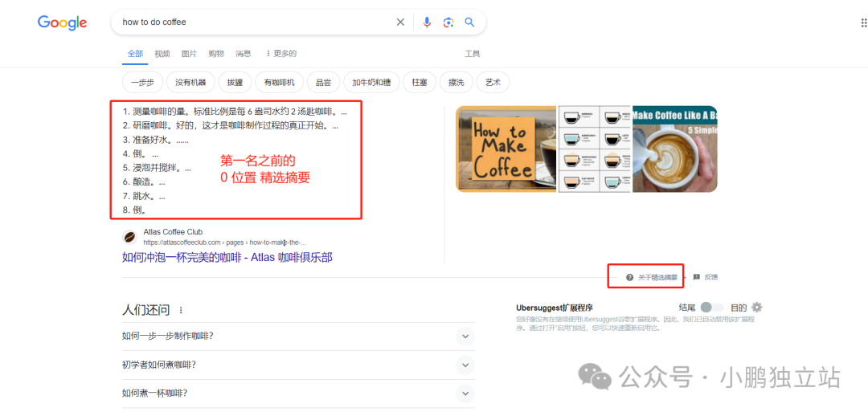
Task: Select the 擦洗 filter chip
Action: 457,83
